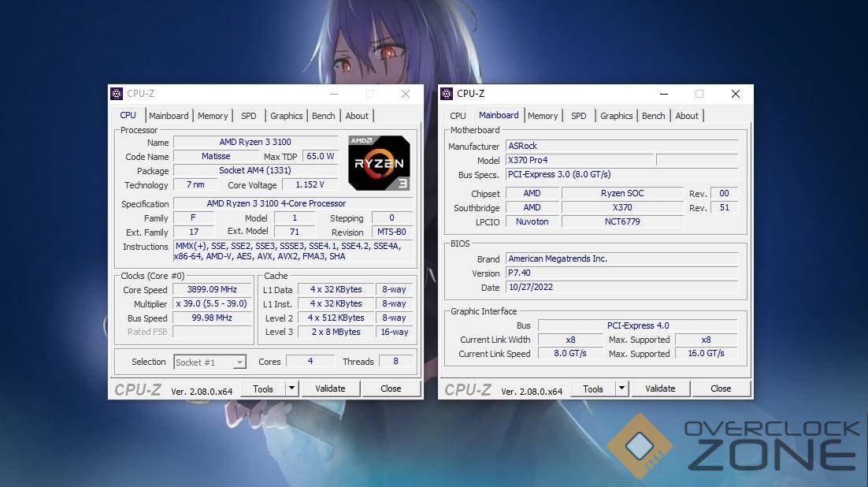Click the empty Rated FSB field

point(212,332)
